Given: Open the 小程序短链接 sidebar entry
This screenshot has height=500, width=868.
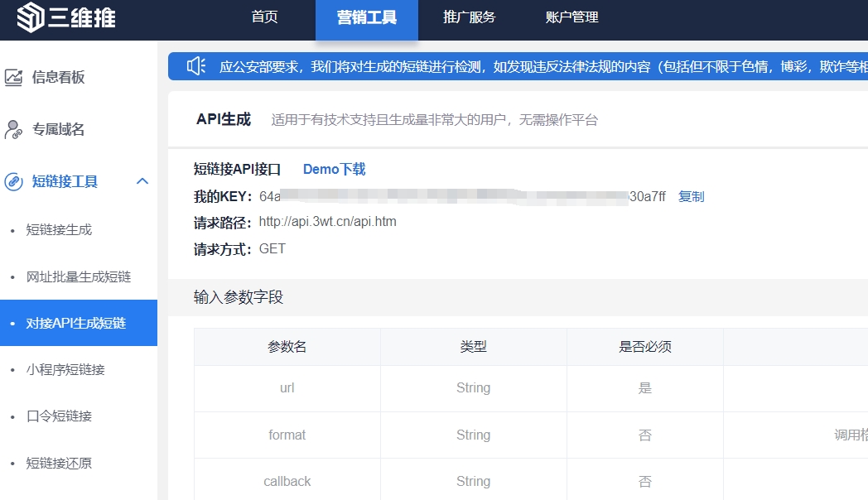Looking at the screenshot, I should [x=65, y=370].
